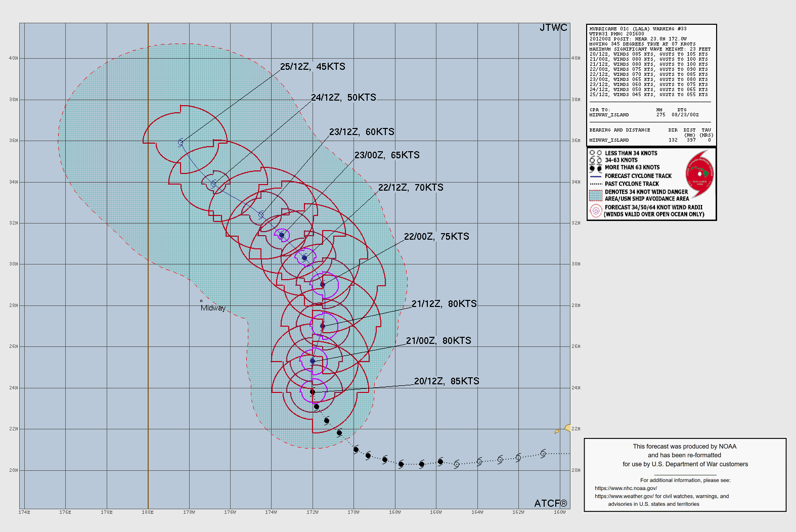Screen dimensions: 796x532
Task: Click the "21/00Z, 80KTS" track label
Action: (x=438, y=341)
